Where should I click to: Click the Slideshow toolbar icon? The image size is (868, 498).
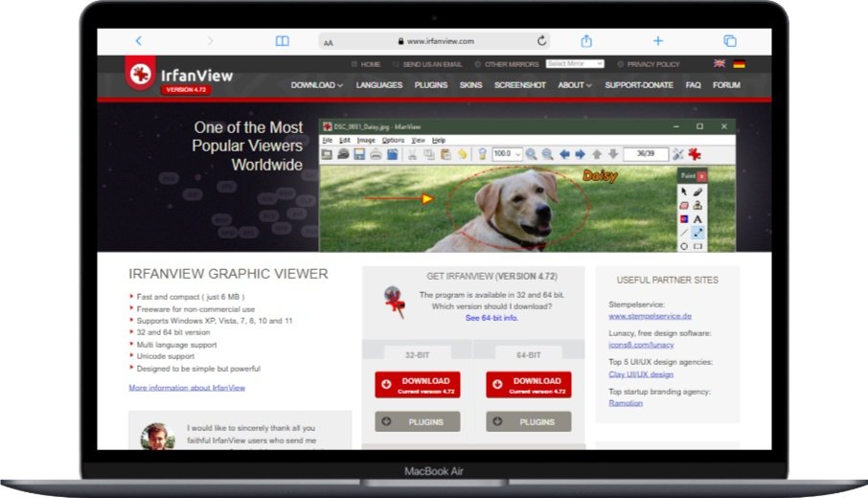tap(343, 154)
